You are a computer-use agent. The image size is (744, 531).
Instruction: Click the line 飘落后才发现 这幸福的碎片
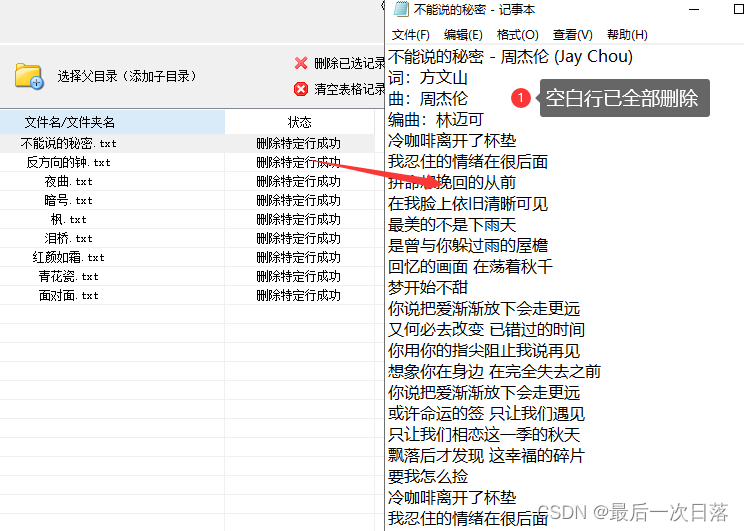[x=486, y=455]
